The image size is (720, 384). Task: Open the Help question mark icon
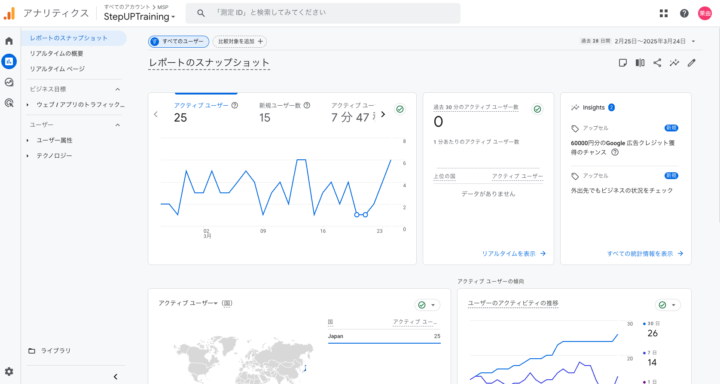684,13
